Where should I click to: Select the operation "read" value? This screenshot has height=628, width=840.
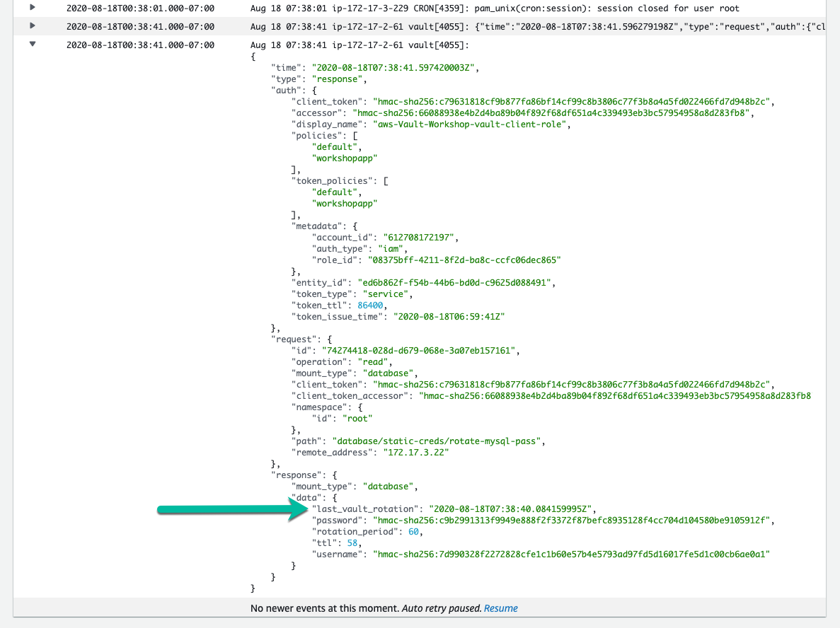pos(372,362)
